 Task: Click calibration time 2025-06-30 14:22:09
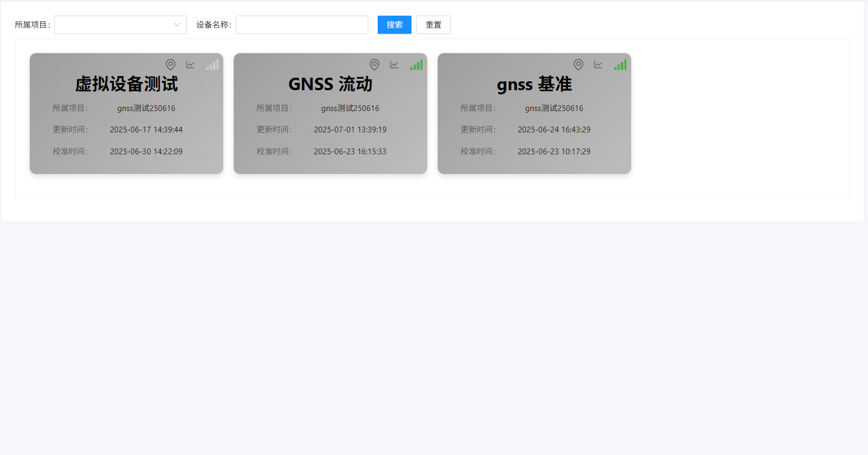tap(146, 152)
